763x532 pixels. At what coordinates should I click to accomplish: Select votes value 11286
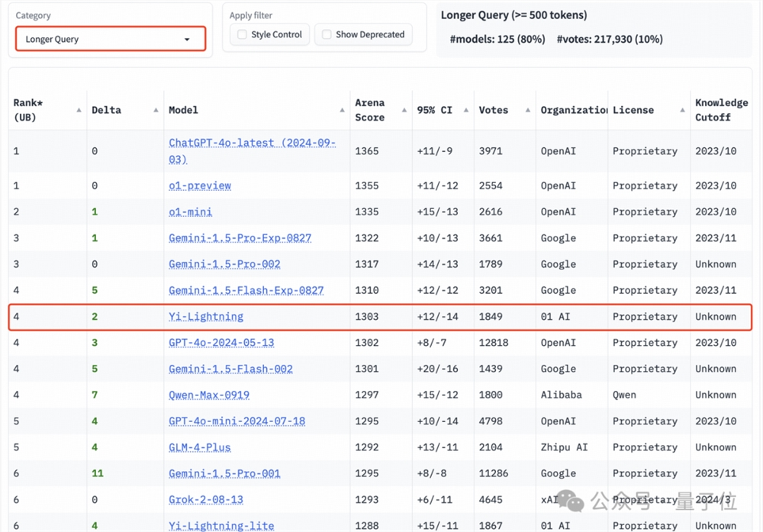pos(494,473)
